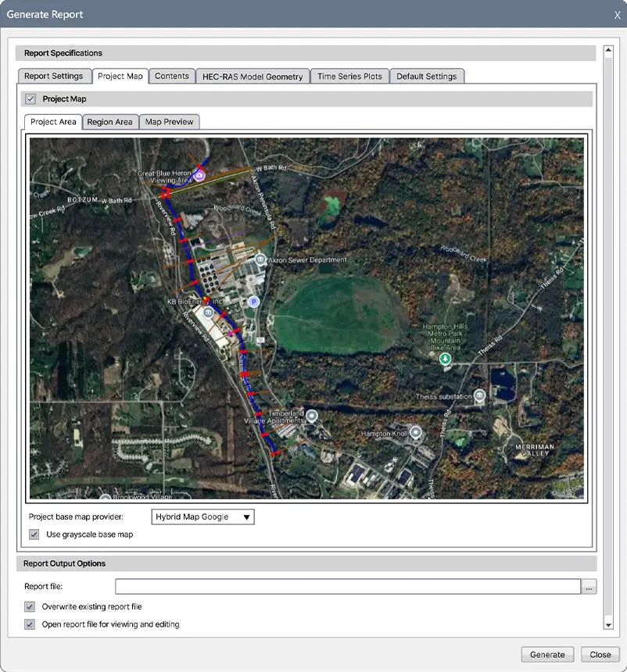Click the Theiss substation map pin
This screenshot has height=672, width=627.
[x=480, y=396]
